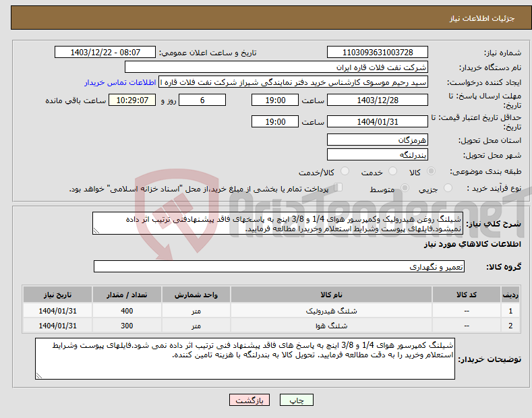Click the quantity cell showing 300
This screenshot has height=418, width=532.
click(127, 326)
